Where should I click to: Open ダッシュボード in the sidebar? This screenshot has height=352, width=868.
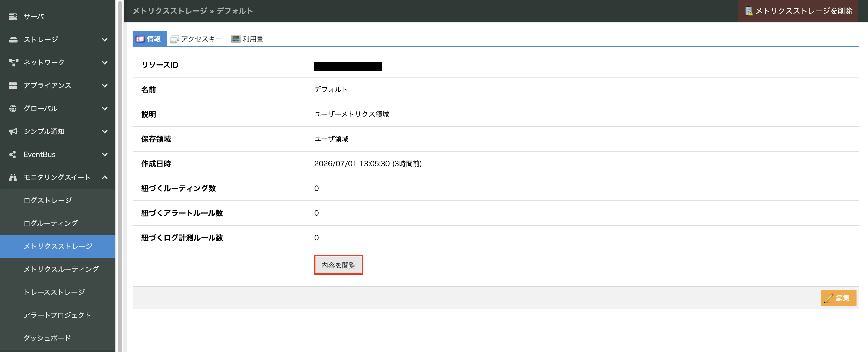point(58,338)
